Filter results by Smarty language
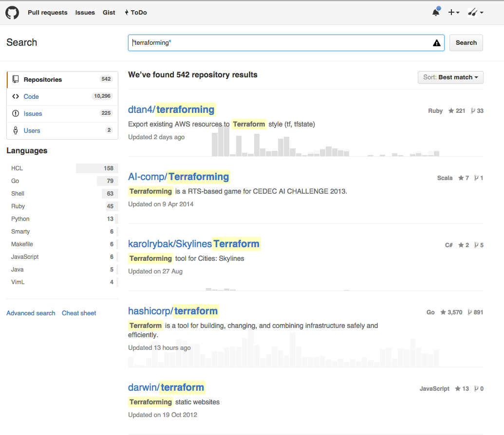This screenshot has width=504, height=435. 62,232
